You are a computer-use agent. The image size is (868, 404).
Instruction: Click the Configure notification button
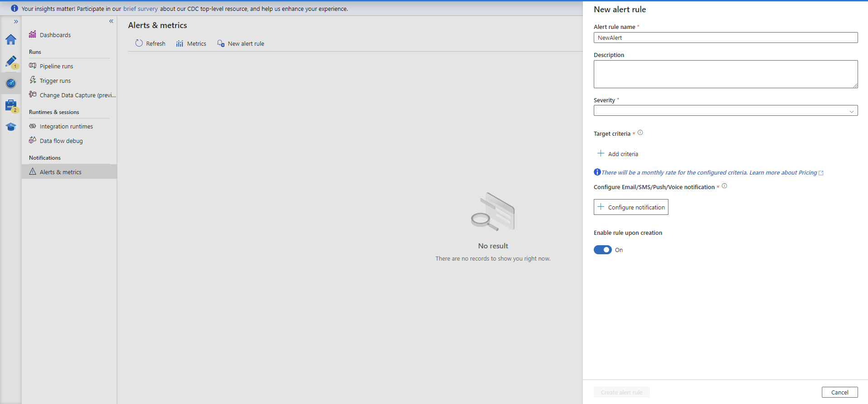point(630,207)
